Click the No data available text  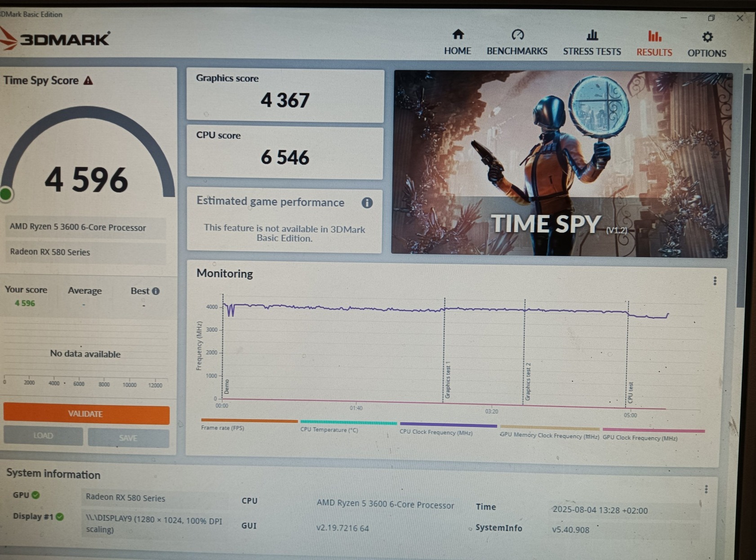(x=85, y=354)
